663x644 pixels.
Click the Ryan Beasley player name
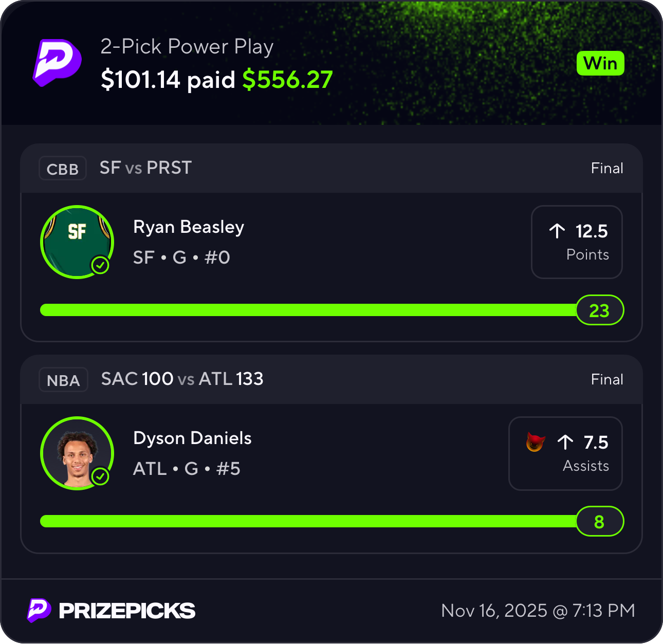(189, 227)
